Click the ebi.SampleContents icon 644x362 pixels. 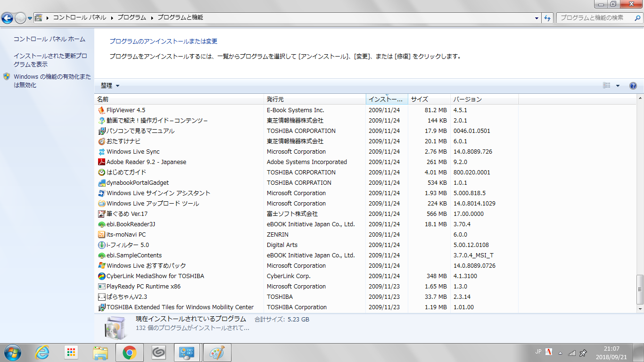[101, 255]
